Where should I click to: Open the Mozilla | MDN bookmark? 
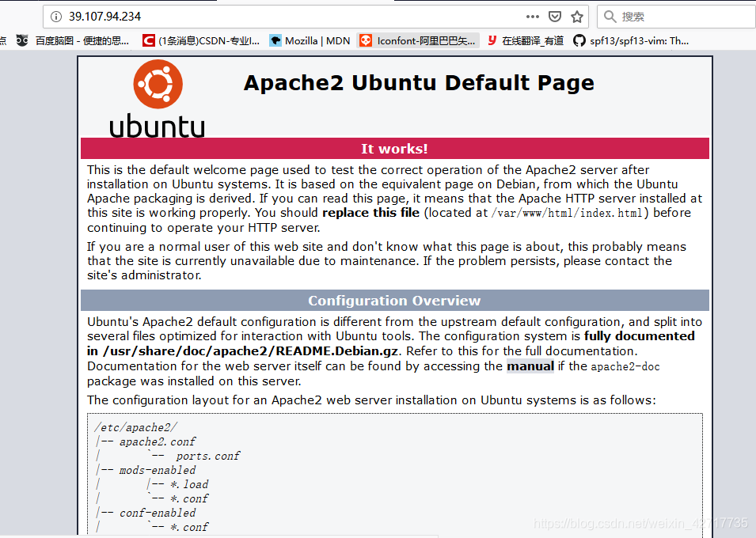(310, 41)
